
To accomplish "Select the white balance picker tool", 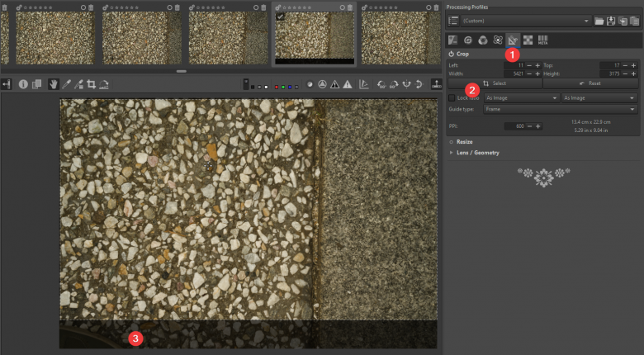I will tap(66, 84).
